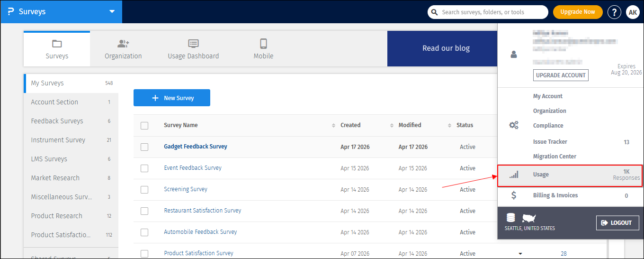Tick the Gadget Feedback Survey checkbox
This screenshot has width=644, height=259.
coord(144,147)
